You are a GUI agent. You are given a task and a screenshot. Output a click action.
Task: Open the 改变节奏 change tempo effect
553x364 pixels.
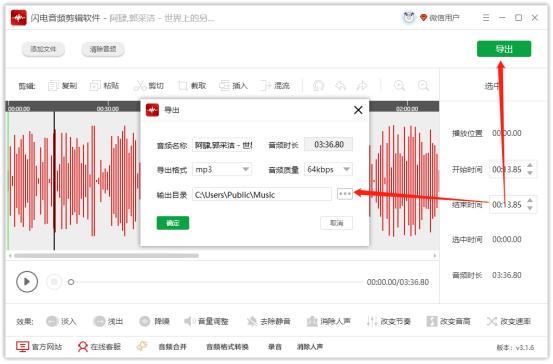click(389, 321)
